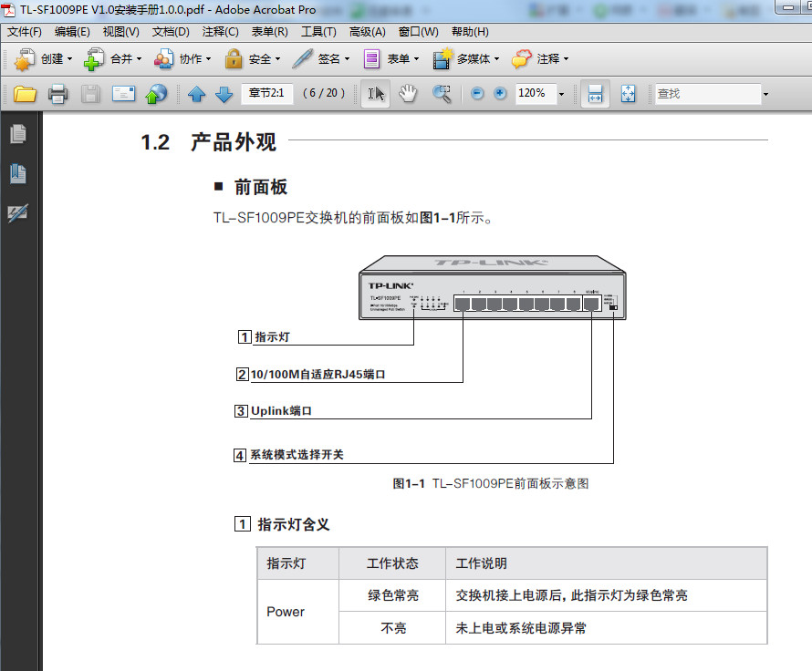Click the 查找 search field
Viewport: 812px width, 671px height.
tap(707, 94)
